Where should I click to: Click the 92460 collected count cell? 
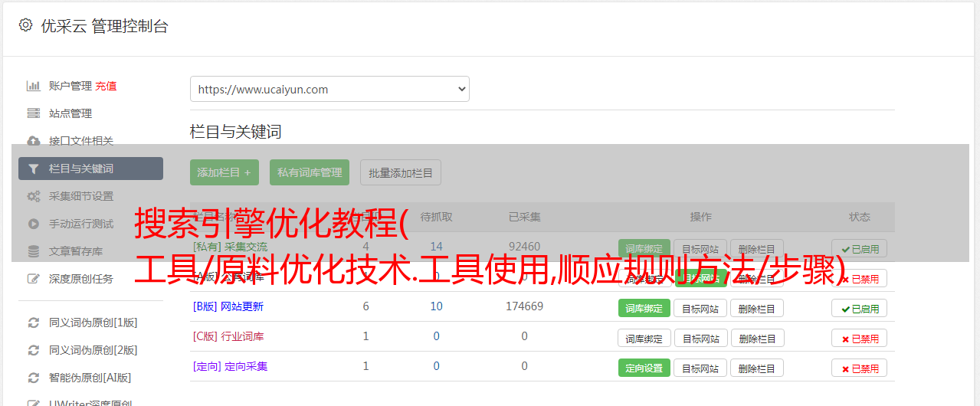coord(524,247)
